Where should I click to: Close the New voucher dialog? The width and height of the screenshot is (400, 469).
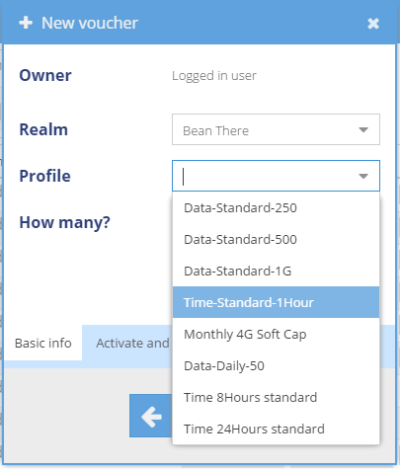373,23
